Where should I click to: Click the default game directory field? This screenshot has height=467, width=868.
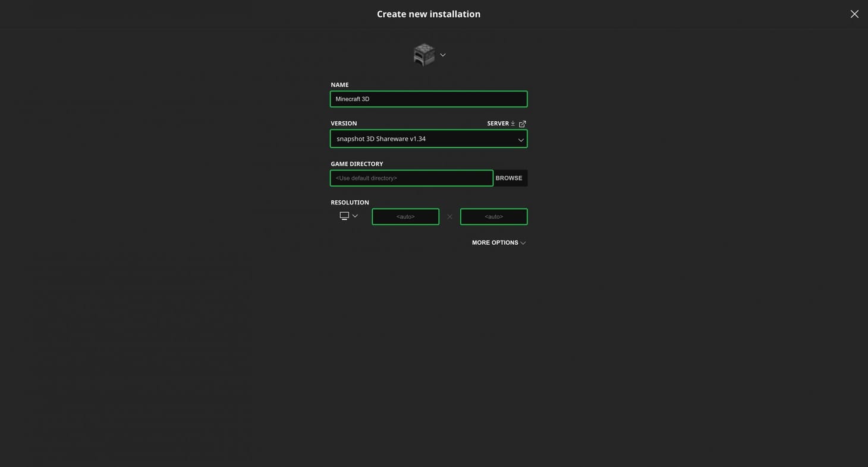coord(411,177)
